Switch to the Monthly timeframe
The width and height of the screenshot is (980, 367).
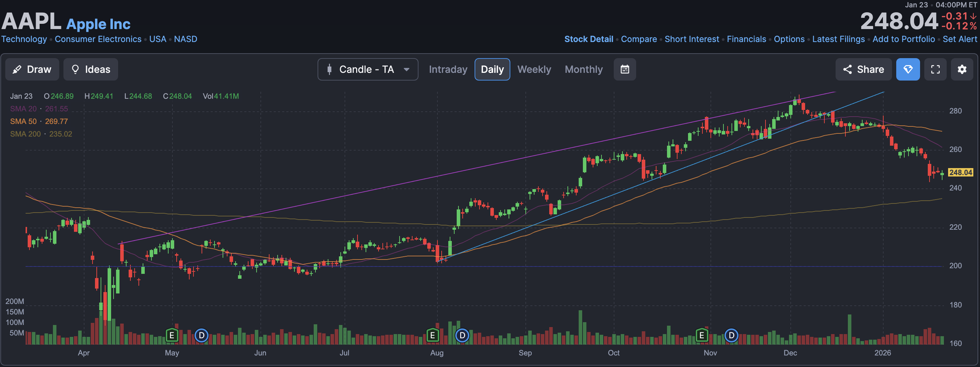[x=584, y=69]
